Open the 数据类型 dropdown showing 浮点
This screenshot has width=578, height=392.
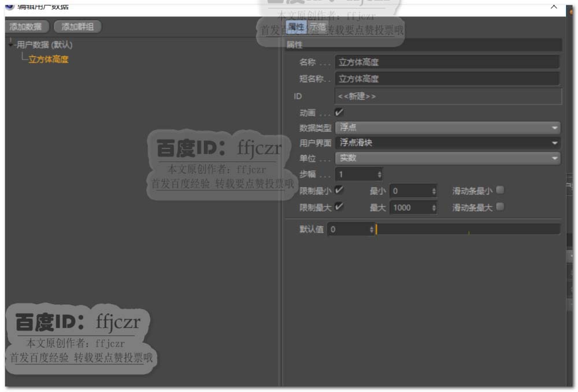click(447, 128)
